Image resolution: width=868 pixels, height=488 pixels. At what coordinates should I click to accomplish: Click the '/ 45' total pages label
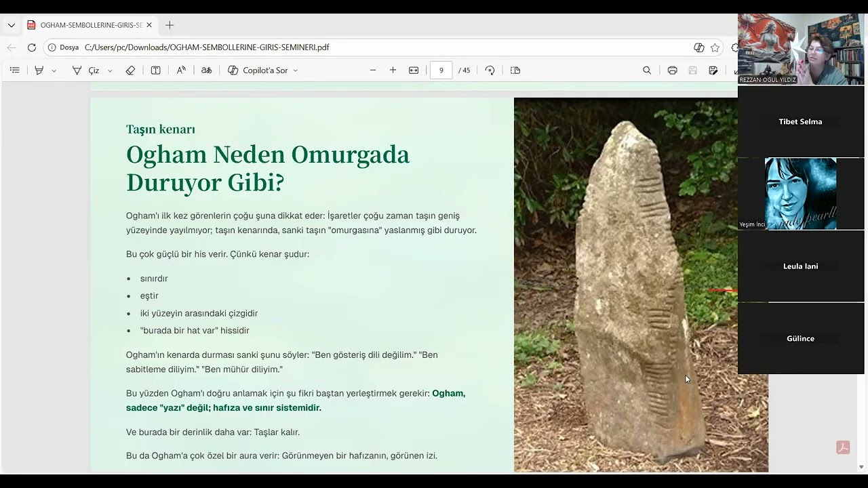tap(464, 70)
